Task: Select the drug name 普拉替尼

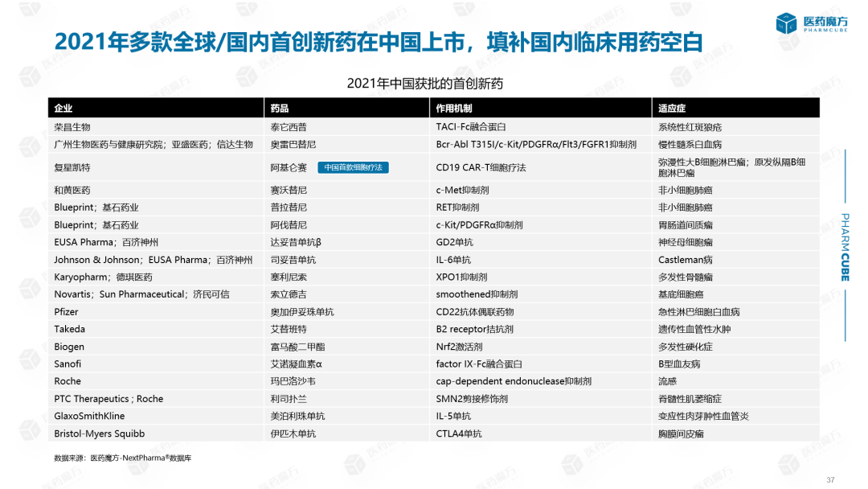Action: pyautogui.click(x=289, y=208)
